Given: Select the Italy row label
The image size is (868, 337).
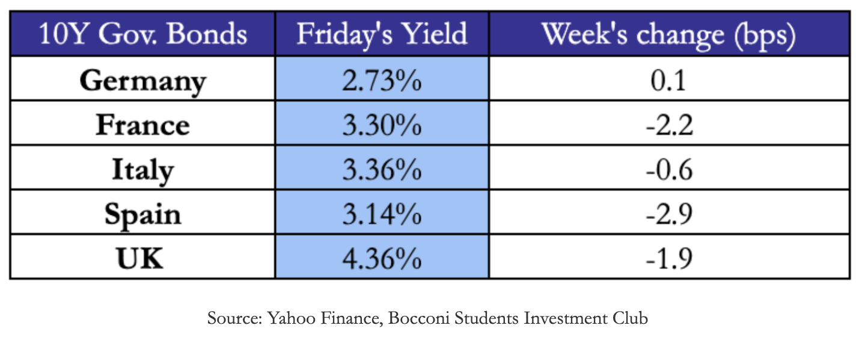Looking at the screenshot, I should [143, 170].
